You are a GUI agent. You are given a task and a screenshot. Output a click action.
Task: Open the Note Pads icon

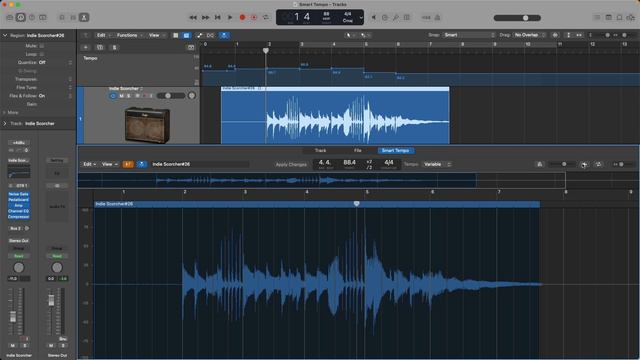point(609,18)
